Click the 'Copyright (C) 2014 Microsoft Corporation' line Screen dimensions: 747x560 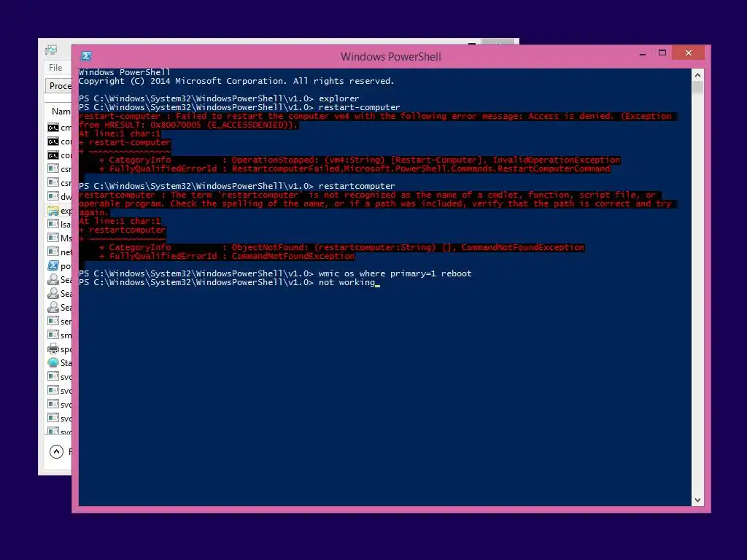(x=236, y=81)
